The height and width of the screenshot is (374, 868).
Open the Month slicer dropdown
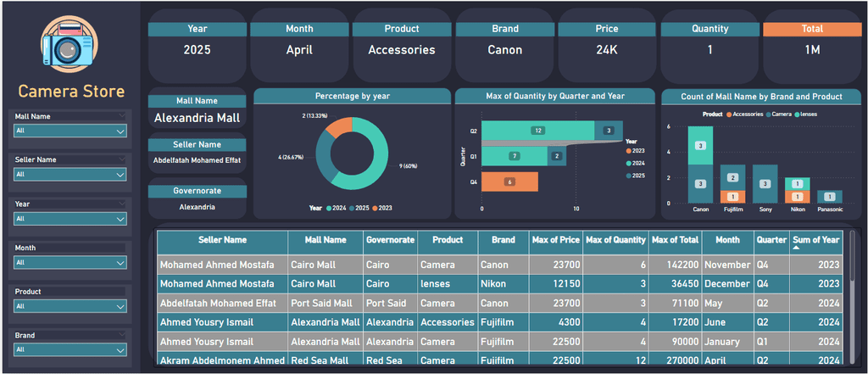point(70,263)
